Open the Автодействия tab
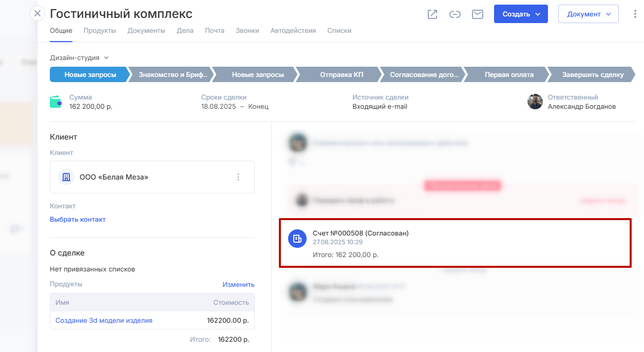This screenshot has height=352, width=644. coord(293,31)
